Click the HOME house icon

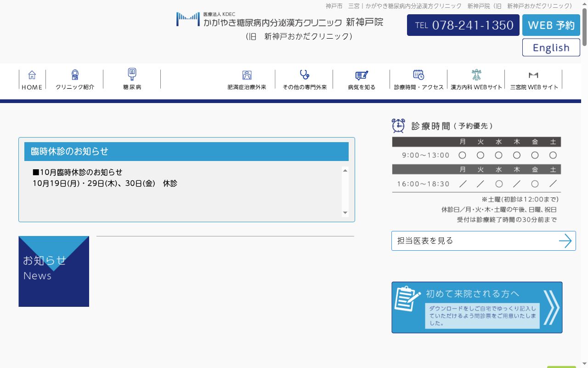pyautogui.click(x=32, y=75)
